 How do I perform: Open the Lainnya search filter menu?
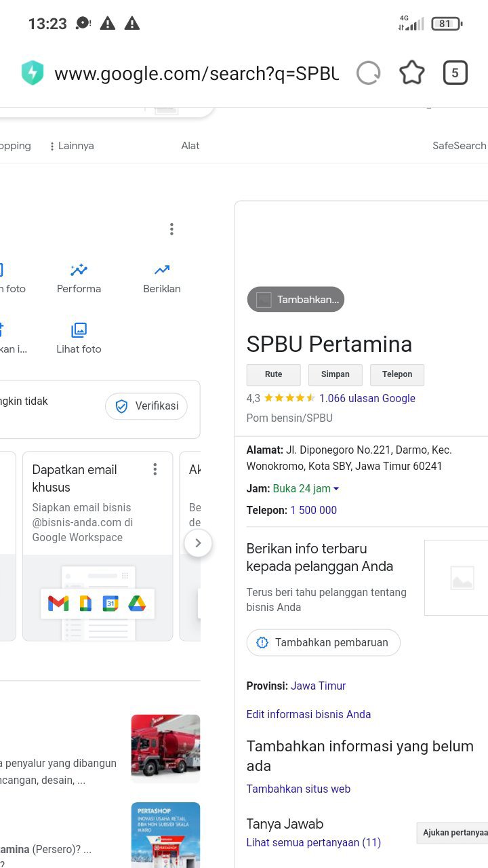pos(71,146)
